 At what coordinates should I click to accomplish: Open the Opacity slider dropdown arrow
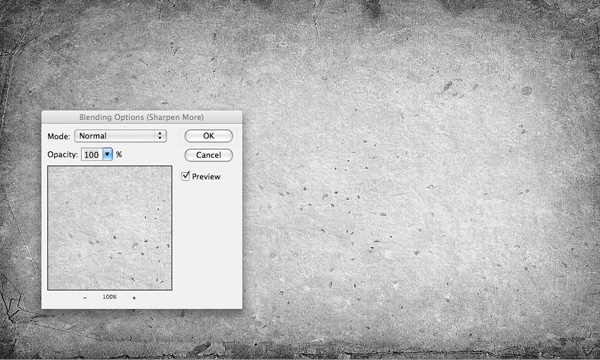(x=108, y=155)
